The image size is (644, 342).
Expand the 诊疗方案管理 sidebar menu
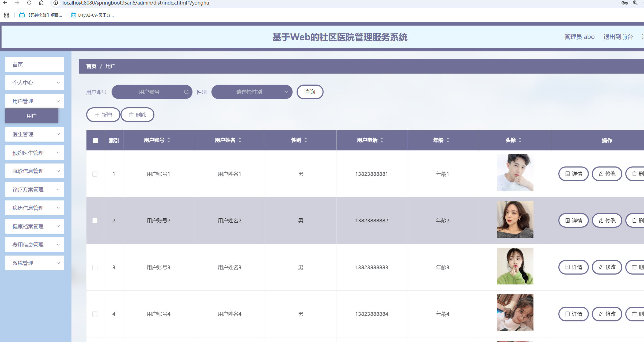(35, 189)
